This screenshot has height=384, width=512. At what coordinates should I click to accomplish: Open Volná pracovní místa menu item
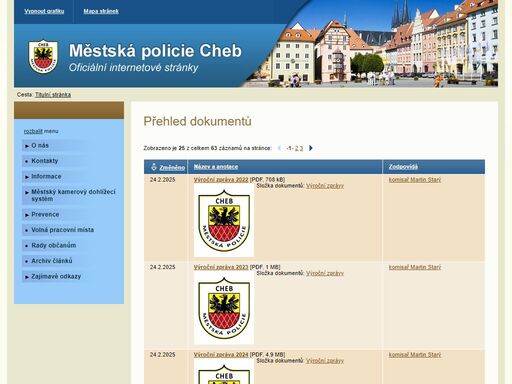(62, 230)
